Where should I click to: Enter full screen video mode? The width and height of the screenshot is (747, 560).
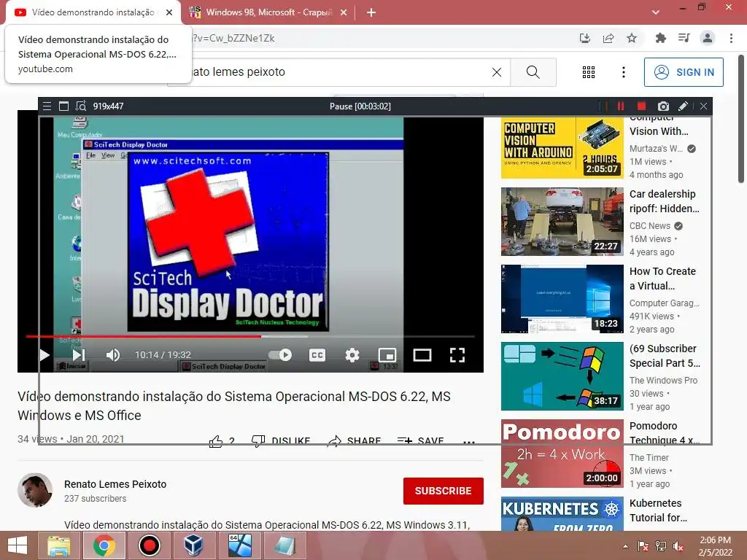coord(457,355)
